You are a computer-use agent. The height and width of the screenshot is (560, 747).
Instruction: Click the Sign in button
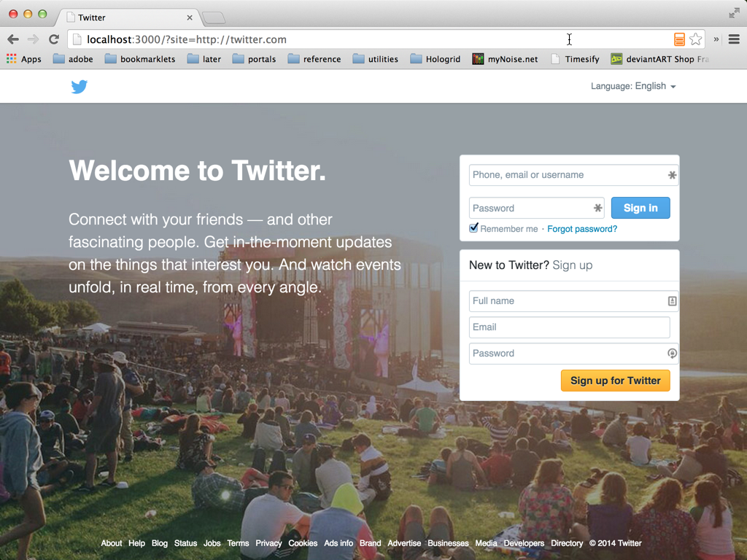[x=640, y=208]
